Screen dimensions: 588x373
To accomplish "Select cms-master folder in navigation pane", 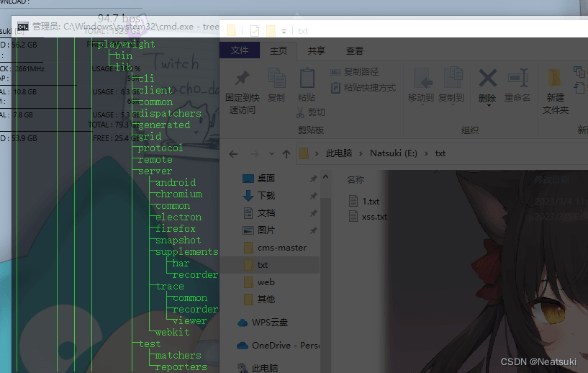I will [275, 248].
